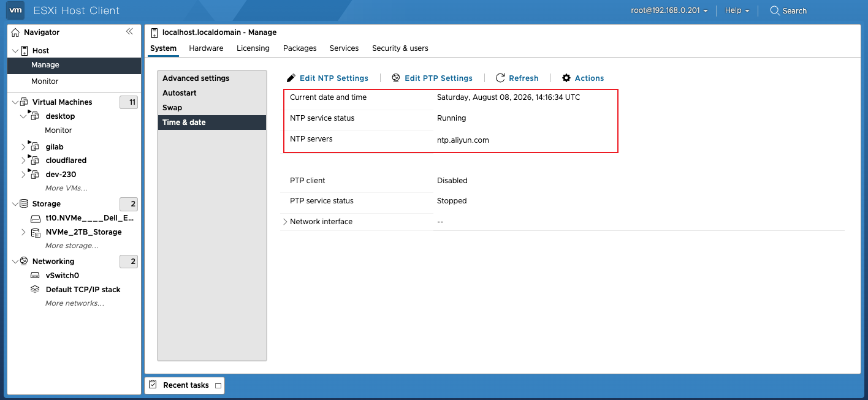868x400 pixels.
Task: Open the More storage... link
Action: coord(72,246)
